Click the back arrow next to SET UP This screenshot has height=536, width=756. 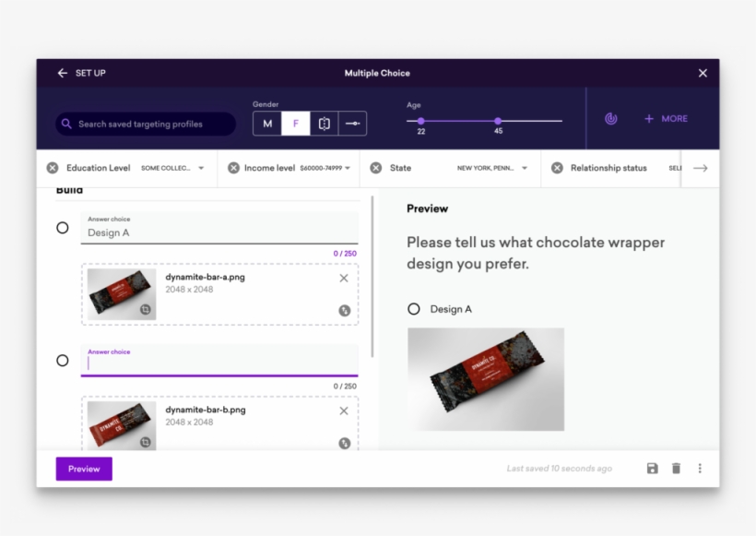click(x=63, y=73)
